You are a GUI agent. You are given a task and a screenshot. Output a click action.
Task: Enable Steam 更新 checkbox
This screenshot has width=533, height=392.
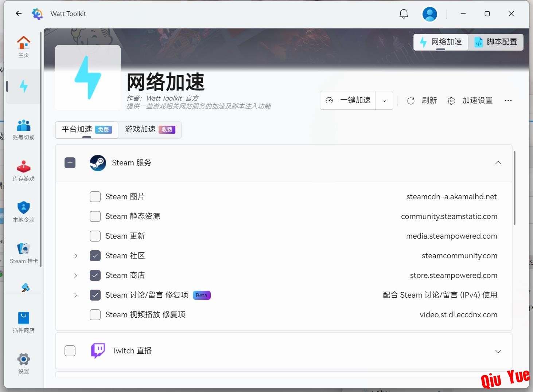[x=95, y=236]
